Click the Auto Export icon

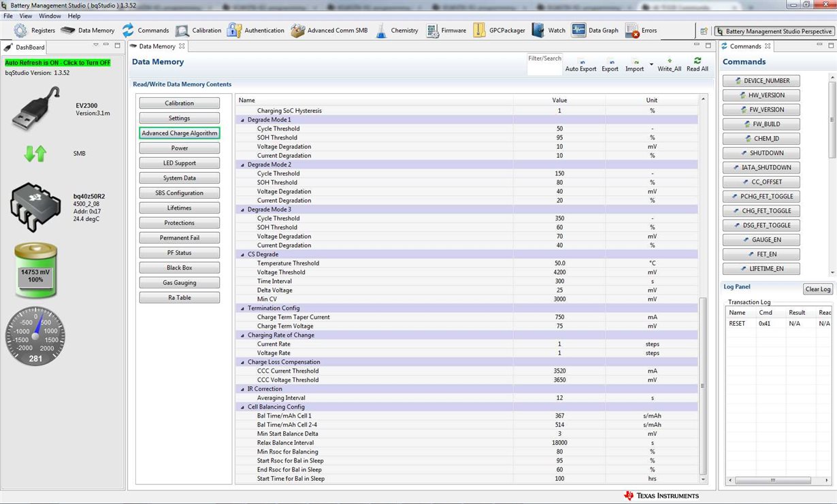(x=580, y=65)
